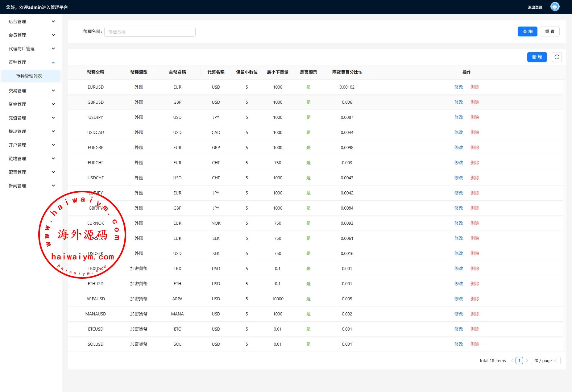Delete the BTCUSD row
This screenshot has width=572, height=392.
click(475, 329)
